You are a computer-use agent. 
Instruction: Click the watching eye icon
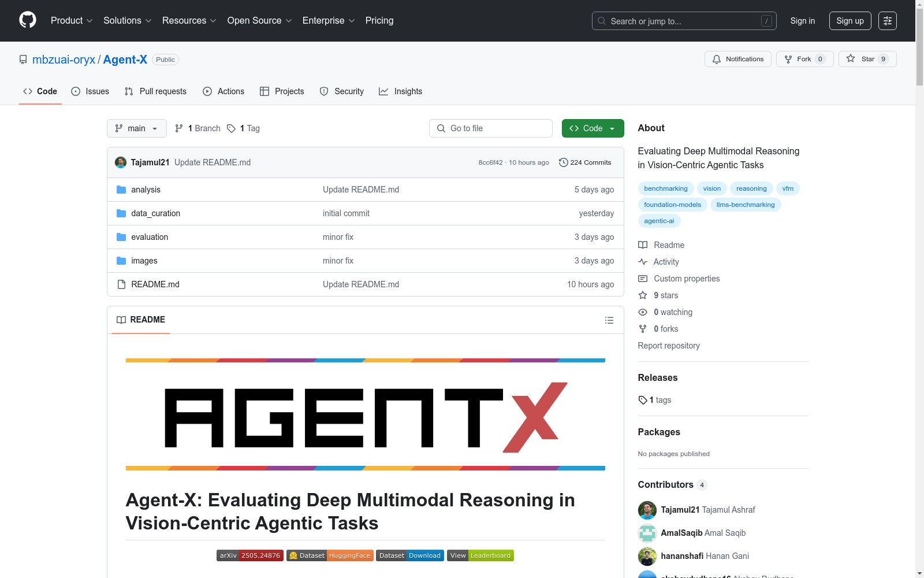tap(643, 312)
